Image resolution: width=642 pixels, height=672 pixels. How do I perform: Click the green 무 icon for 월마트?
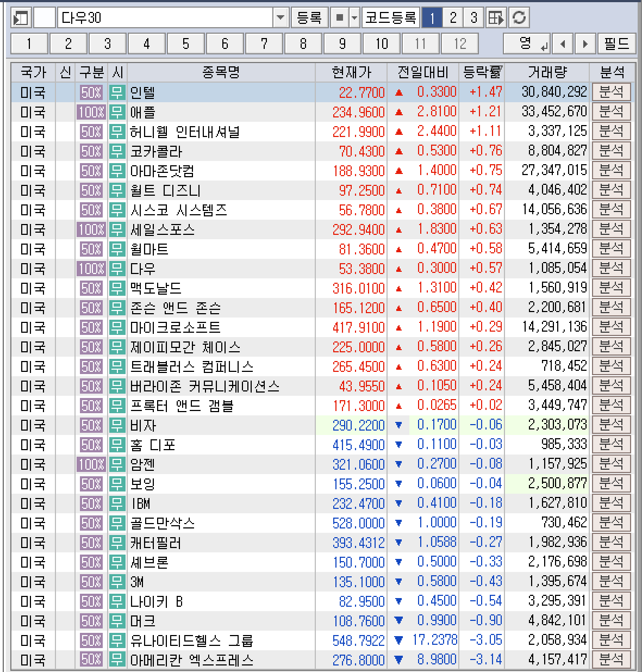(117, 249)
